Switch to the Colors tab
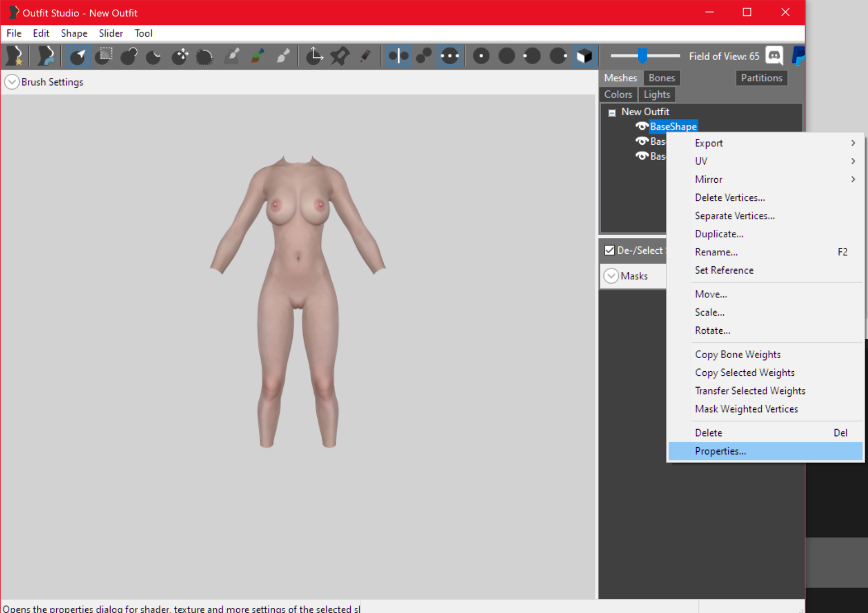868x613 pixels. (x=618, y=94)
